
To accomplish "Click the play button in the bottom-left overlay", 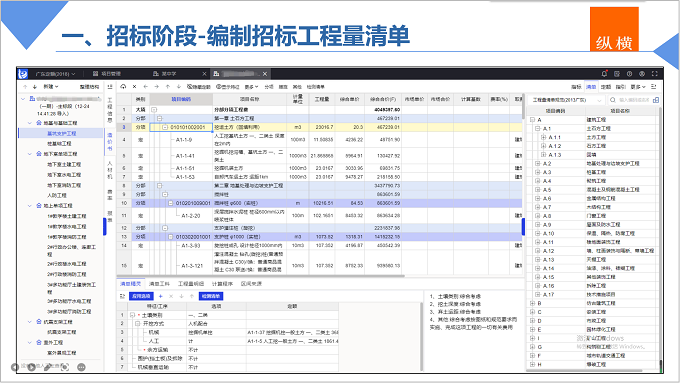I will (32, 367).
